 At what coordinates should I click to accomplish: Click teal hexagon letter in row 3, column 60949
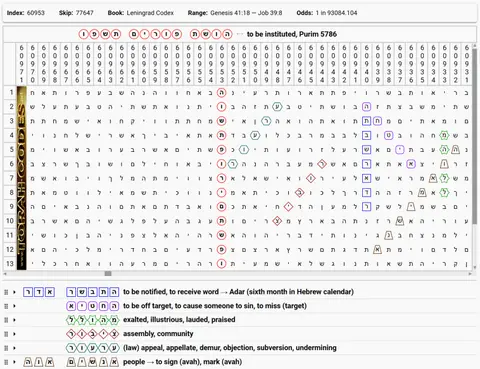[x=266, y=121]
